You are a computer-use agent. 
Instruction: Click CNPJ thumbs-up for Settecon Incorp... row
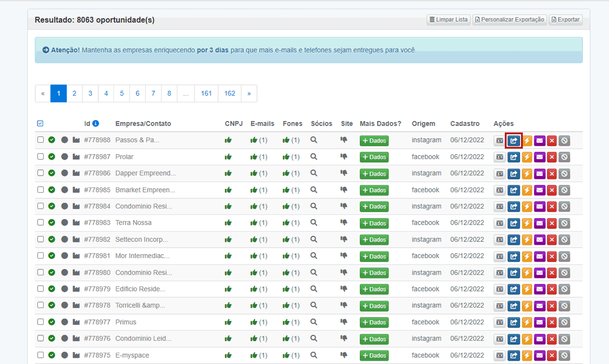(x=228, y=239)
